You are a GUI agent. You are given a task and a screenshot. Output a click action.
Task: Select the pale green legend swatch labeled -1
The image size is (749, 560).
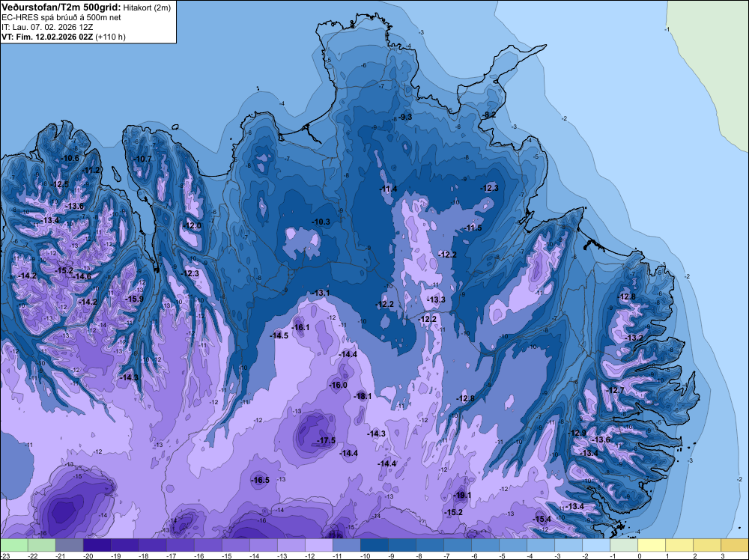point(624,545)
